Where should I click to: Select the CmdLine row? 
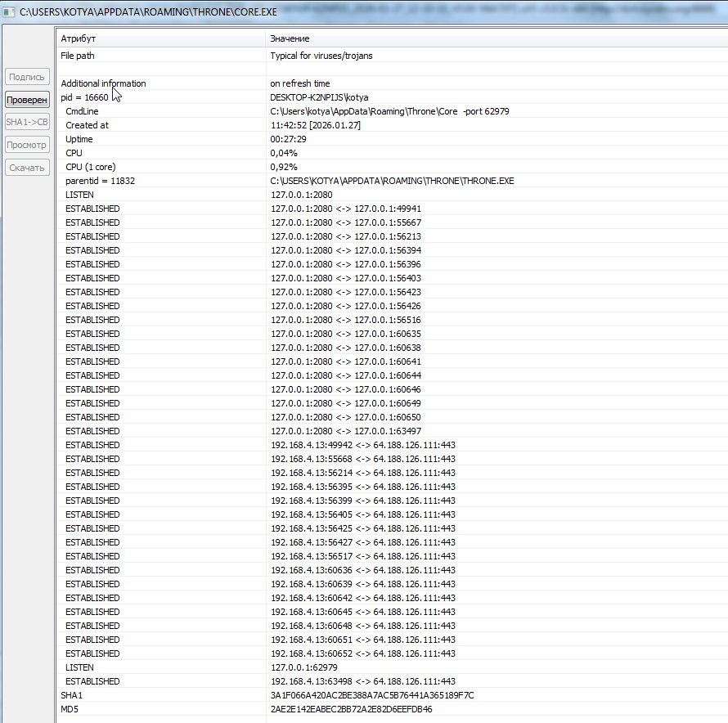coord(392,111)
